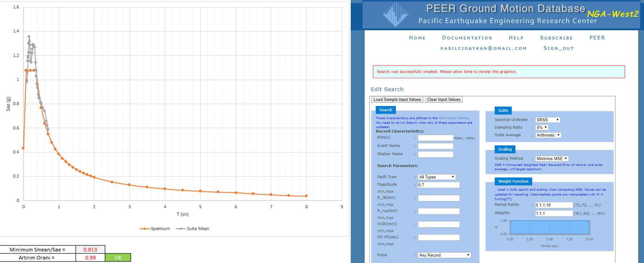Click Clear Input Values button
Image resolution: width=644 pixels, height=263 pixels.
pyautogui.click(x=444, y=100)
